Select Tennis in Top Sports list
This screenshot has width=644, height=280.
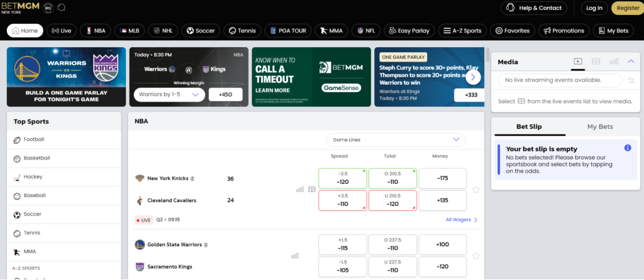coord(64,234)
